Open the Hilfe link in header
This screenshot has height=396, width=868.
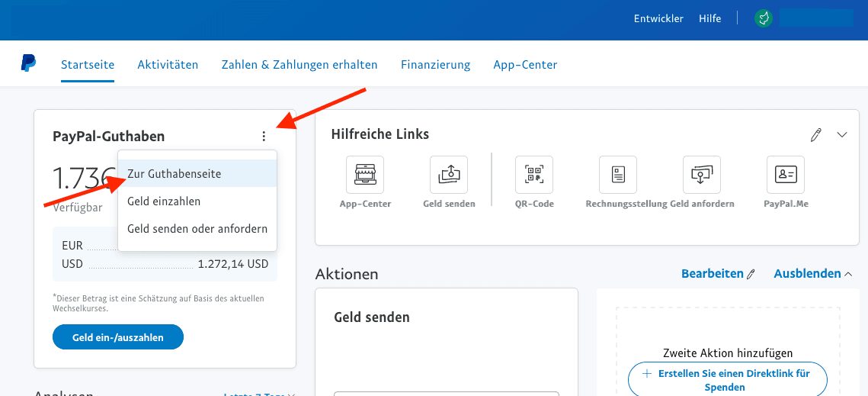coord(709,19)
